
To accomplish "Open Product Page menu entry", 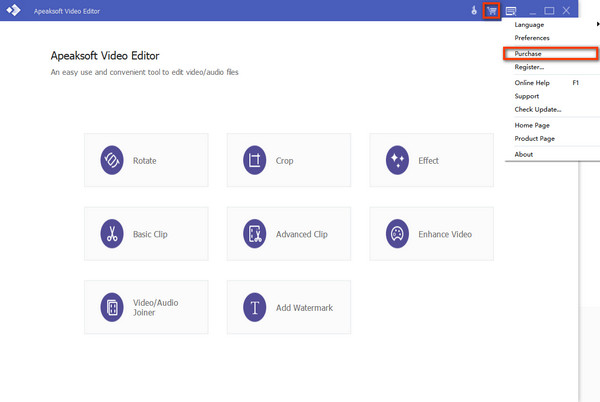I will coord(552,138).
